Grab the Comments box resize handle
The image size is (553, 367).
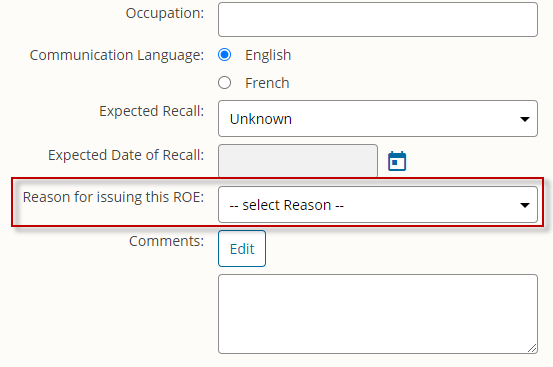tap(532, 348)
